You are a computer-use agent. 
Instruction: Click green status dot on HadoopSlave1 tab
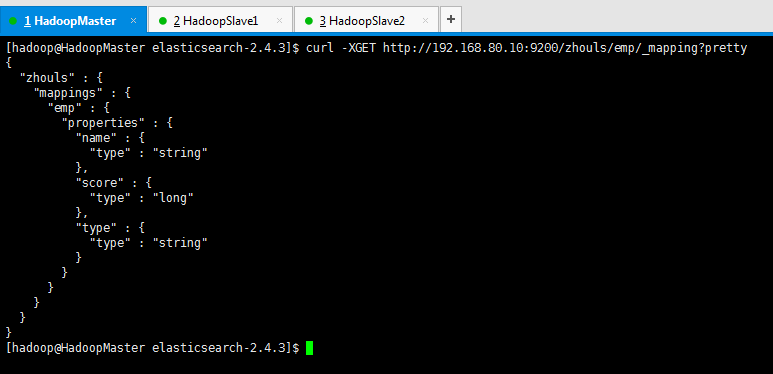click(x=163, y=21)
